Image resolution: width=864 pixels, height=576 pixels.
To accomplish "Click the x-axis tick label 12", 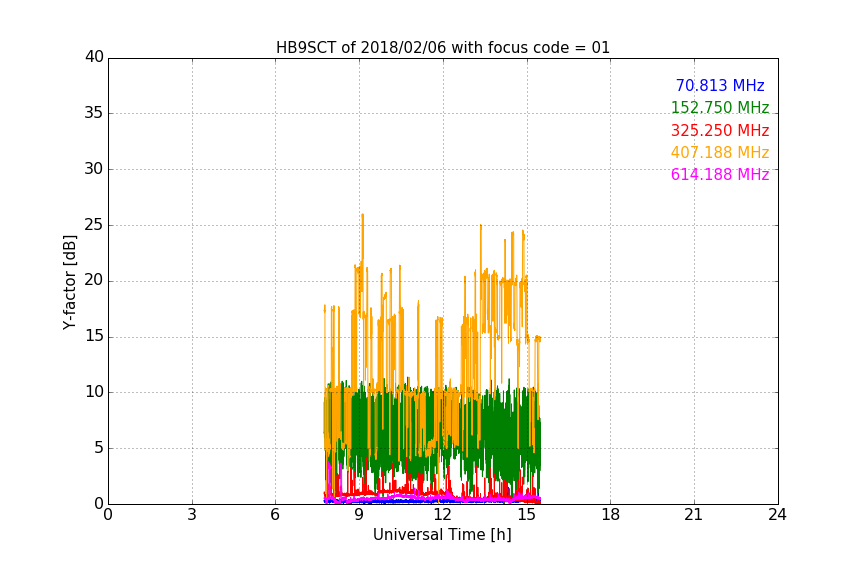I will point(443,515).
